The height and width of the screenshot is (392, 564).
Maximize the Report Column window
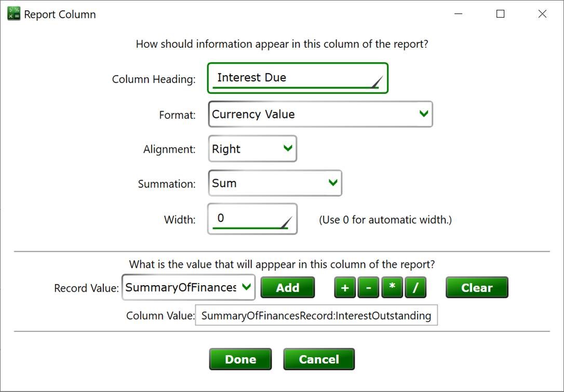500,14
